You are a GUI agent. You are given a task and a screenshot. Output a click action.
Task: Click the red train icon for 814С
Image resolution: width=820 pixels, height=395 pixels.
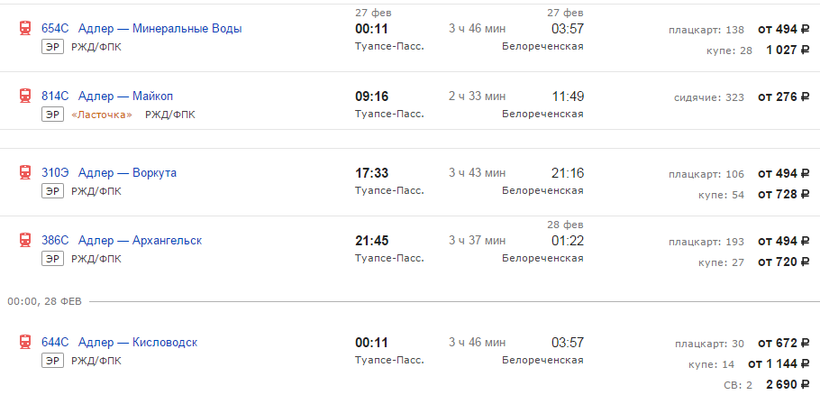point(25,96)
